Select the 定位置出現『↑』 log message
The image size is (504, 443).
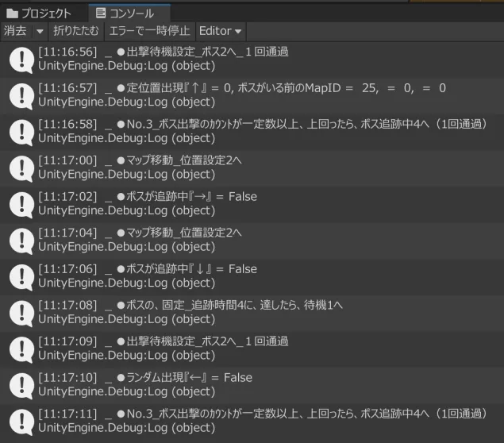coord(242,88)
